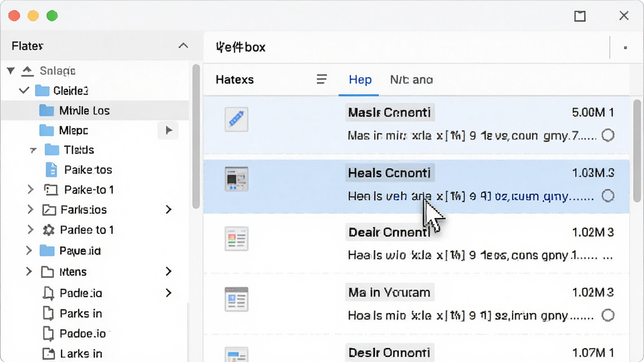Collapse the Gleide3 folder chevron
This screenshot has width=644, height=362.
point(25,90)
